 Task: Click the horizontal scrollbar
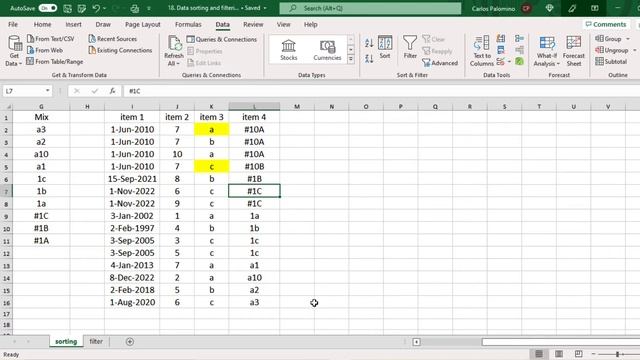coord(561,342)
